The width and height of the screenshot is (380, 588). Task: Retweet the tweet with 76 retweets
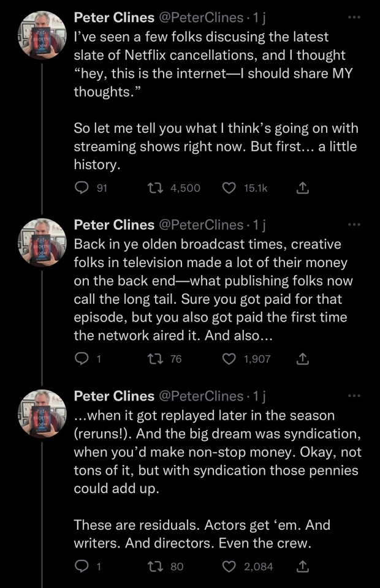coord(155,359)
